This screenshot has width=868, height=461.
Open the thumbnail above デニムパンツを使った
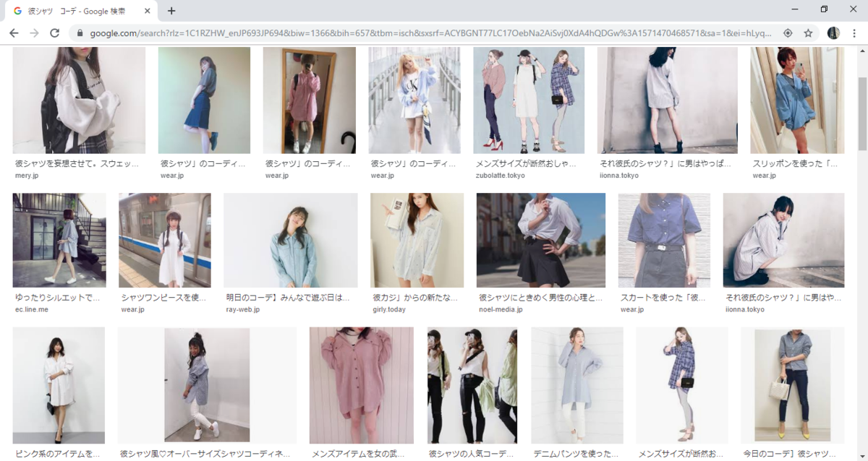coord(577,385)
